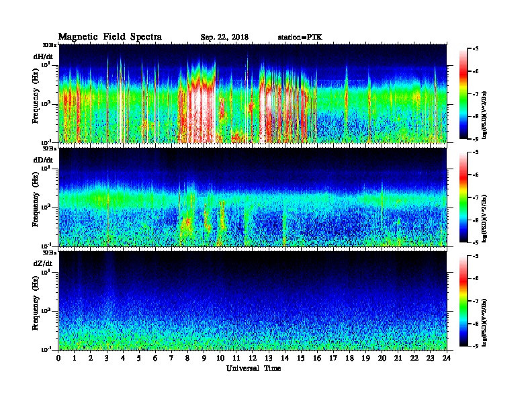The height and width of the screenshot is (411, 532).
Task: Click the "-9" label on dH/dt color bar
Action: click(476, 139)
